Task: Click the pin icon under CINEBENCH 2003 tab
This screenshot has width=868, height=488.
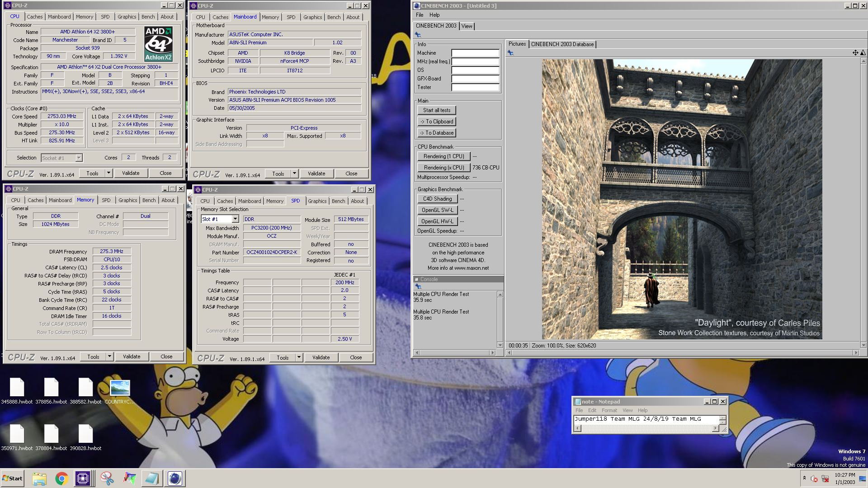Action: [418, 35]
